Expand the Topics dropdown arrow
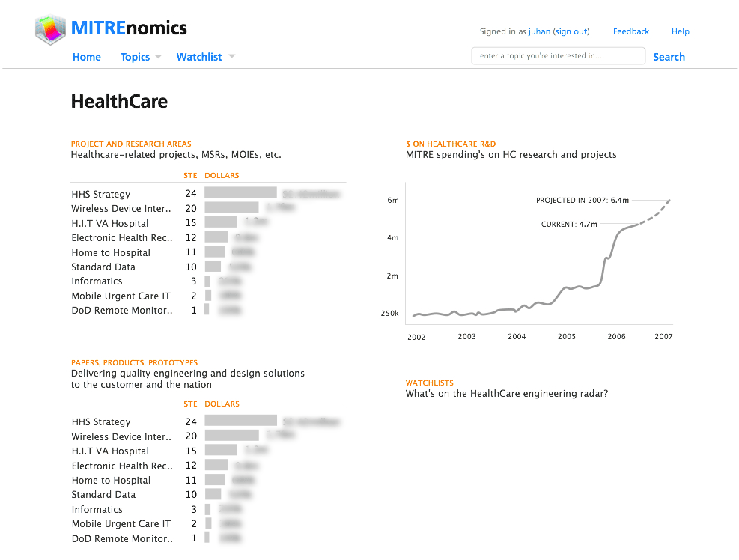Image resolution: width=739 pixels, height=560 pixels. (x=159, y=57)
